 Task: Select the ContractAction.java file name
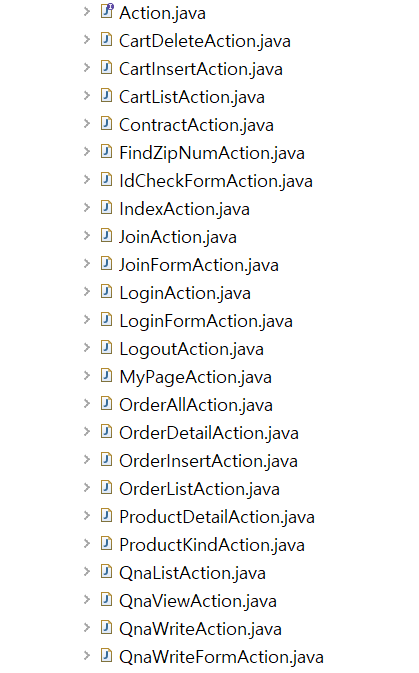coord(196,125)
